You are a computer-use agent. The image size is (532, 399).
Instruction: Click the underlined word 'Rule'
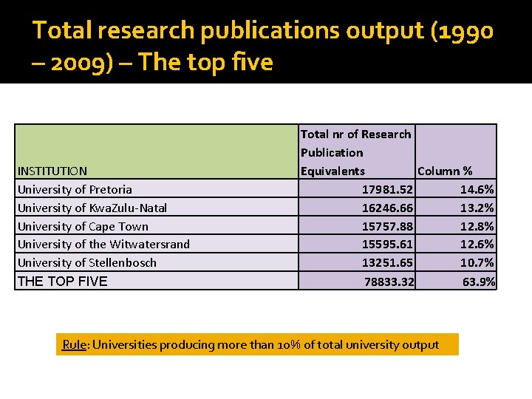(75, 345)
